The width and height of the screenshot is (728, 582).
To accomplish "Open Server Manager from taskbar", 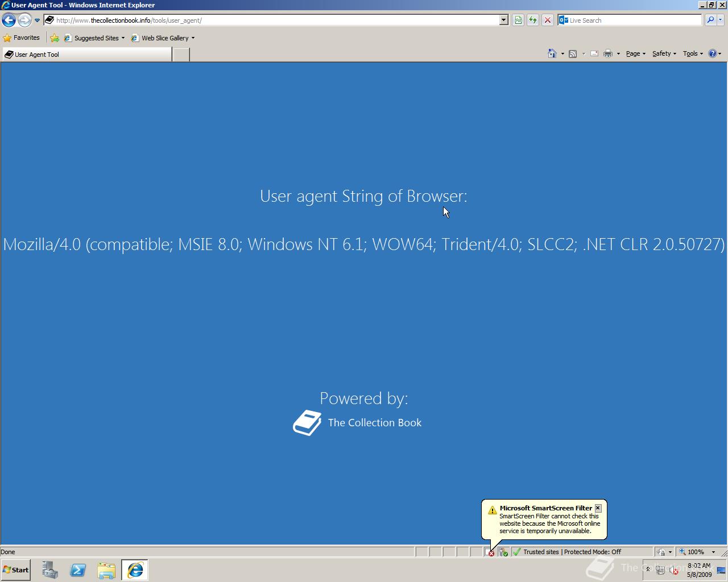I will coord(50,570).
